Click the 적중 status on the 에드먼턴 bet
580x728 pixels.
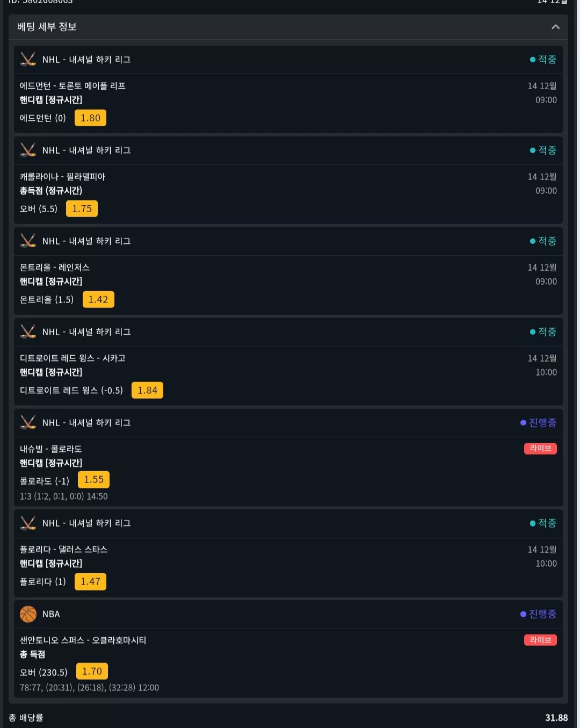[x=543, y=59]
